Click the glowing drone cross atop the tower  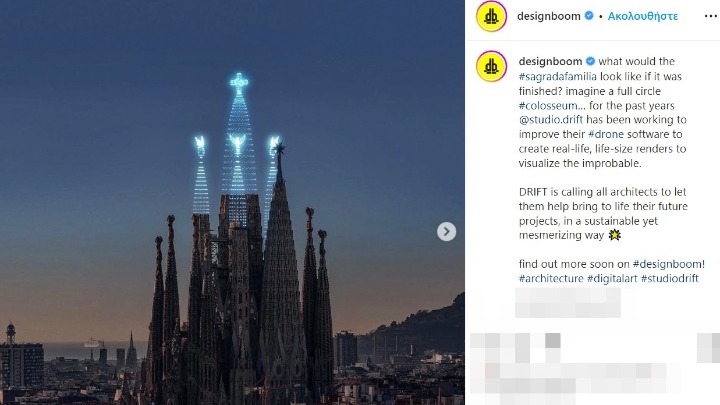tap(239, 84)
